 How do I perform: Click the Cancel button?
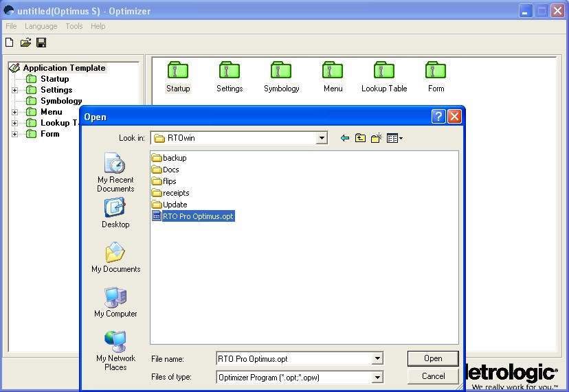tap(433, 376)
